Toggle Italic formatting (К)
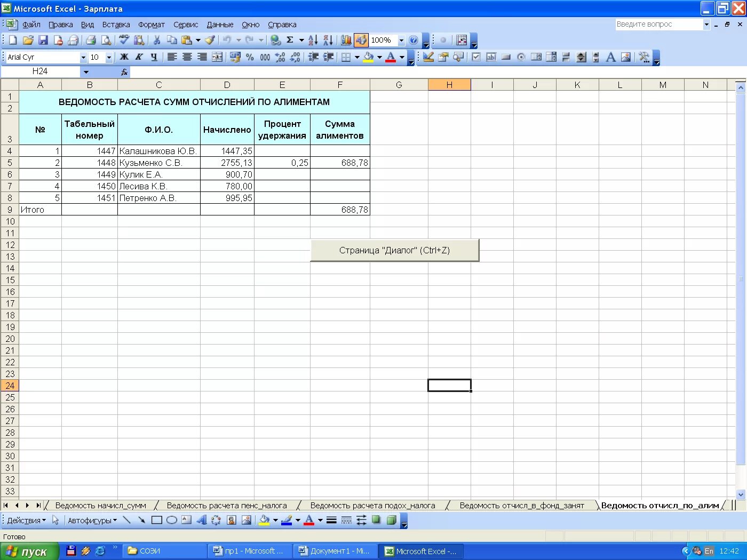This screenshot has width=747, height=560. [x=139, y=57]
